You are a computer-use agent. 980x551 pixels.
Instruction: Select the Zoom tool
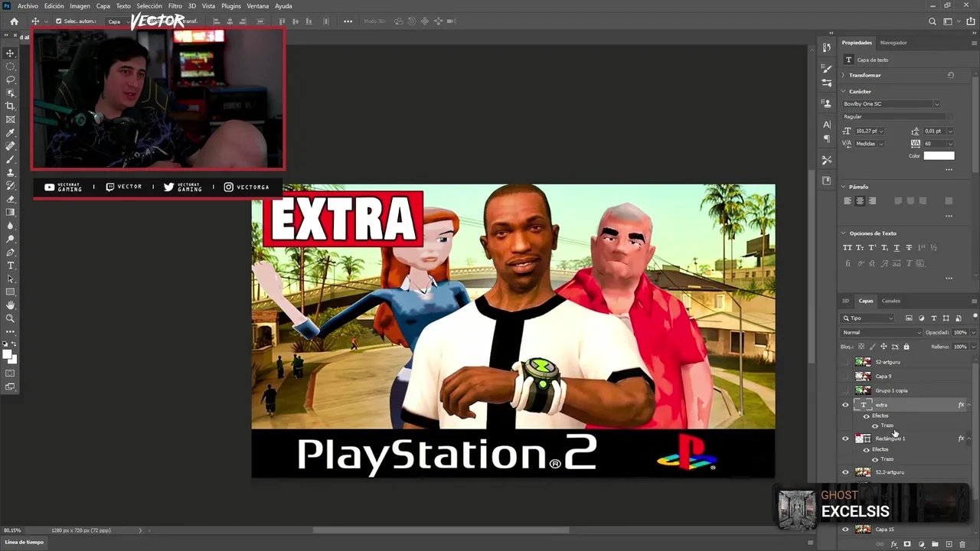11,318
